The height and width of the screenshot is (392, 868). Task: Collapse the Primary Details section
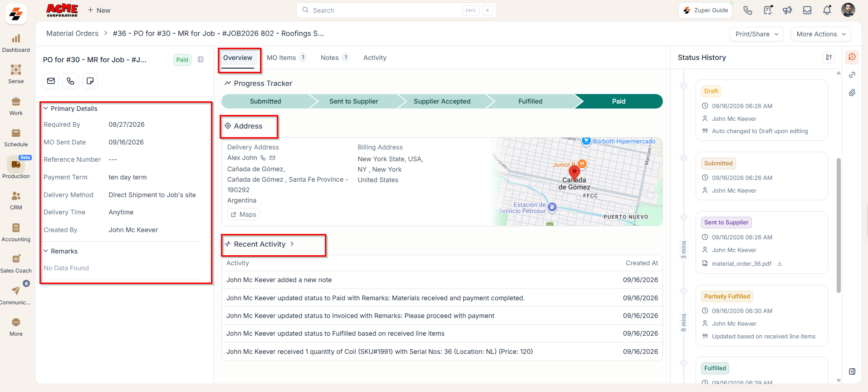(x=46, y=109)
